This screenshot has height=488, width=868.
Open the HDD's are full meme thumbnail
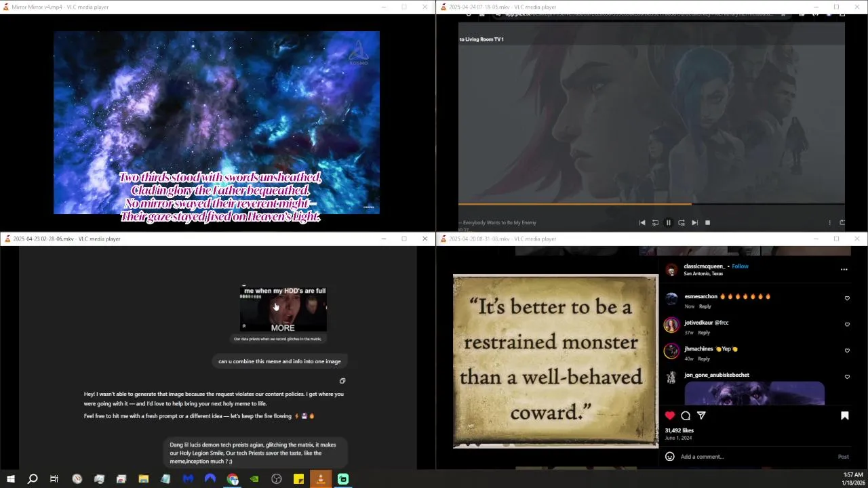coord(283,309)
